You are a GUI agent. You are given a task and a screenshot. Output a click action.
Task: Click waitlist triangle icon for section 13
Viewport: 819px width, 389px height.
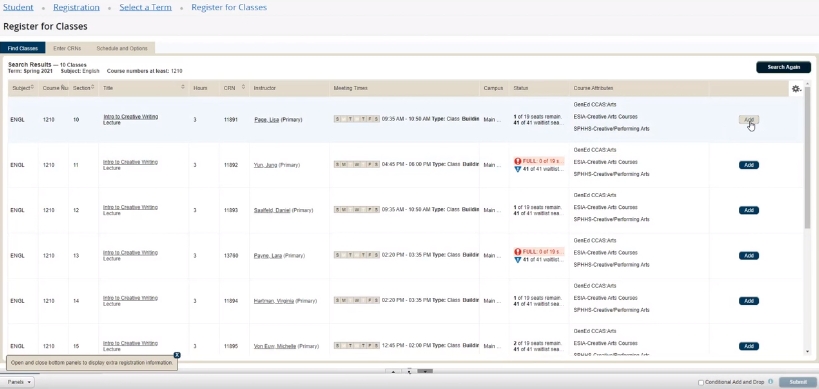(518, 260)
